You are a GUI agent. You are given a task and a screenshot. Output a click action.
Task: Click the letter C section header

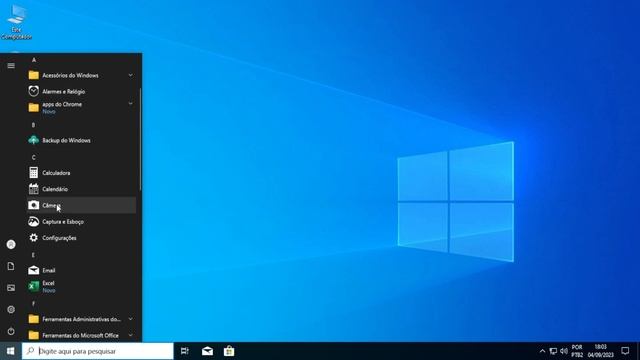[x=34, y=157]
